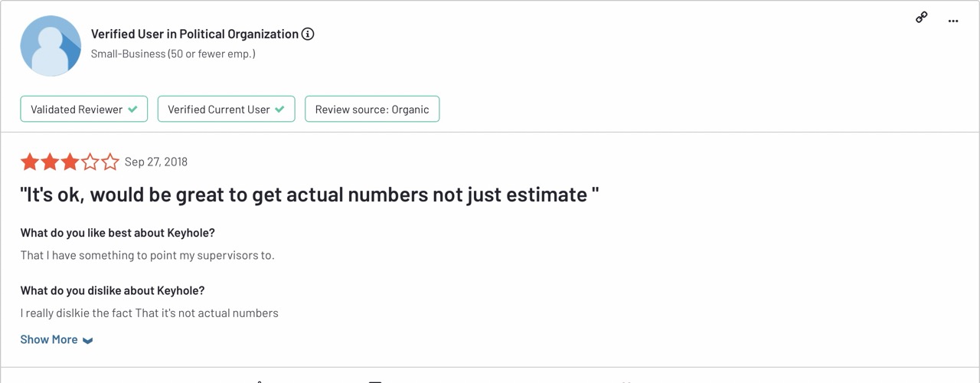Expand the review with Show More chevron
Image resolution: width=980 pixels, height=383 pixels.
[88, 340]
